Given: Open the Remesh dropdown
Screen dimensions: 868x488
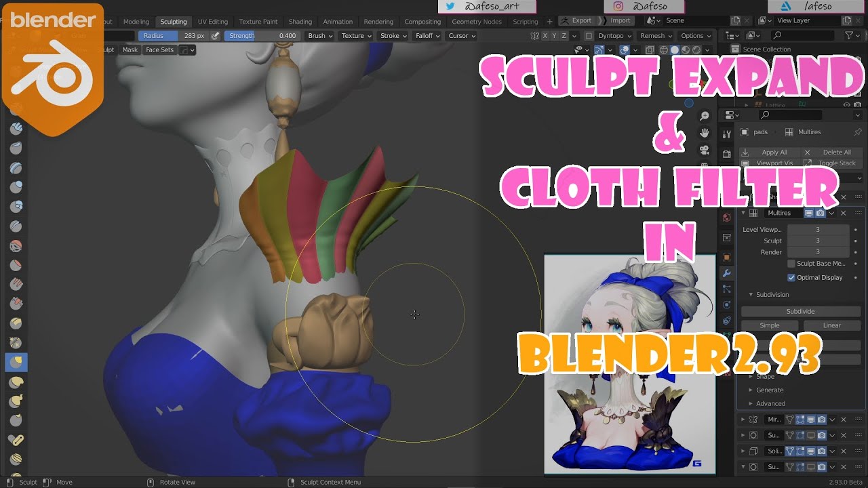Looking at the screenshot, I should [x=656, y=36].
